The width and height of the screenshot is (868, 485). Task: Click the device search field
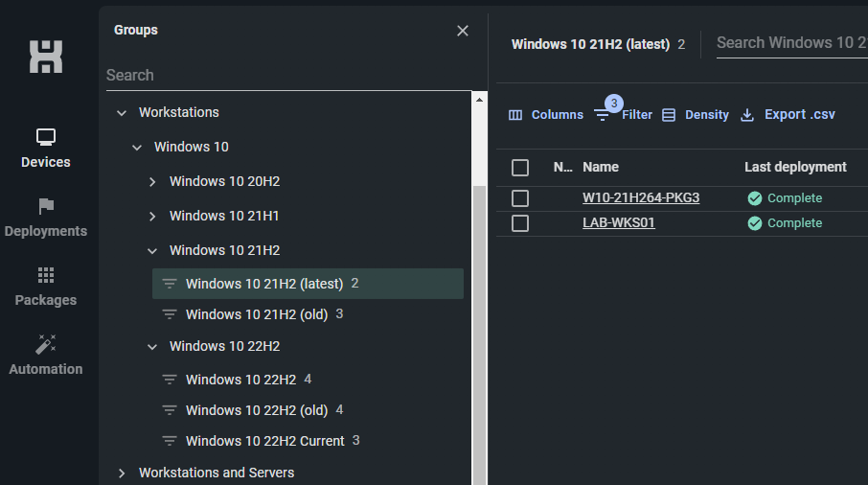point(792,43)
